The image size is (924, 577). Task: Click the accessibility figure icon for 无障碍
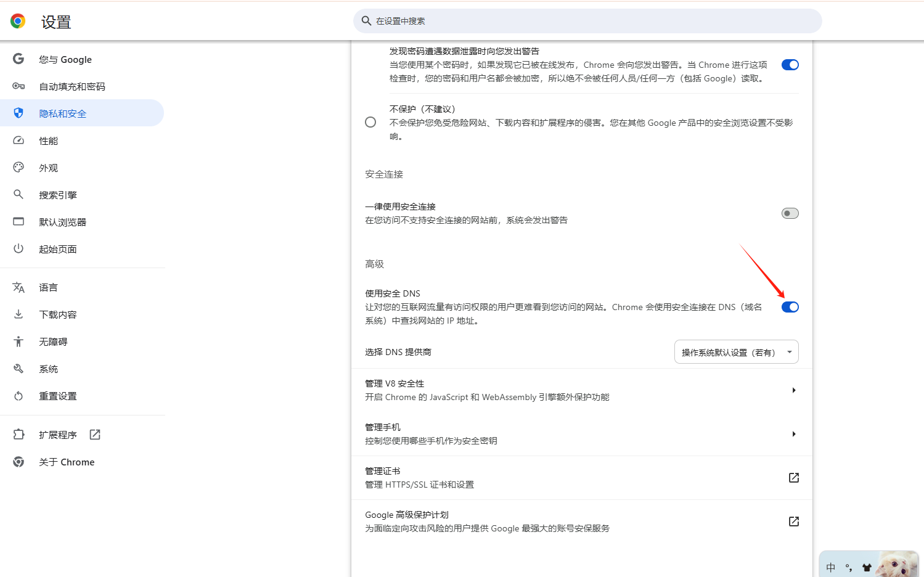pos(18,342)
